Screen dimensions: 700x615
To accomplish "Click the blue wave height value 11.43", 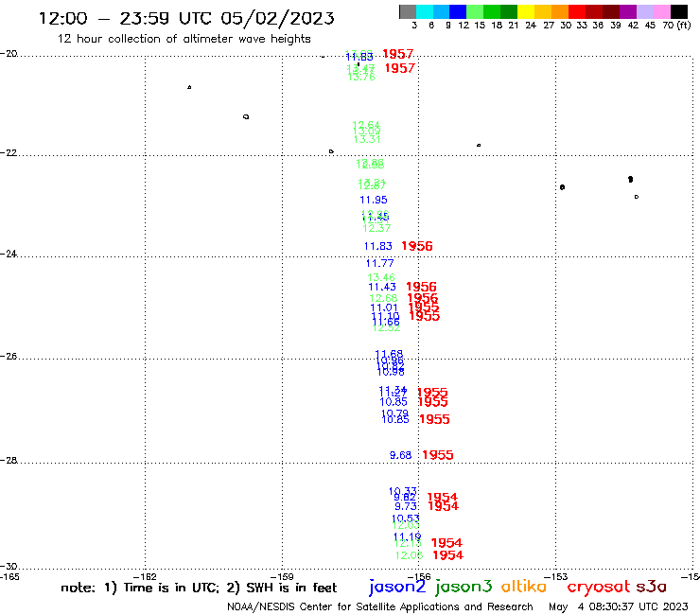I will pyautogui.click(x=382, y=288).
